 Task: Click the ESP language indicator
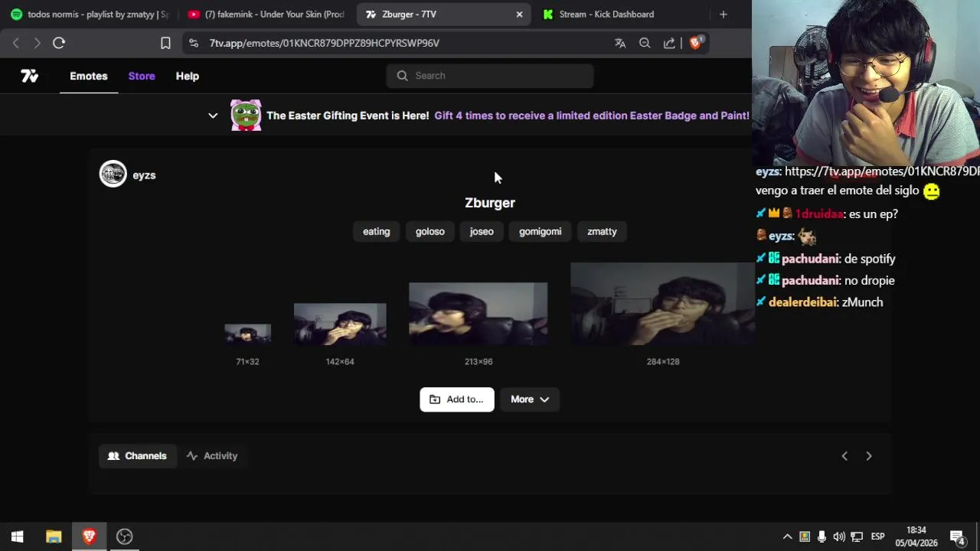coord(878,536)
